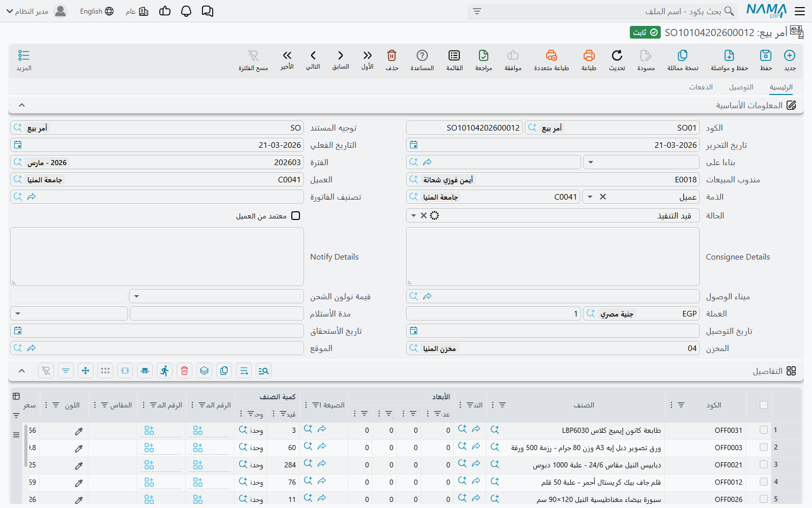Open the chat messages icon
Image resolution: width=812 pixels, height=508 pixels.
[x=208, y=11]
